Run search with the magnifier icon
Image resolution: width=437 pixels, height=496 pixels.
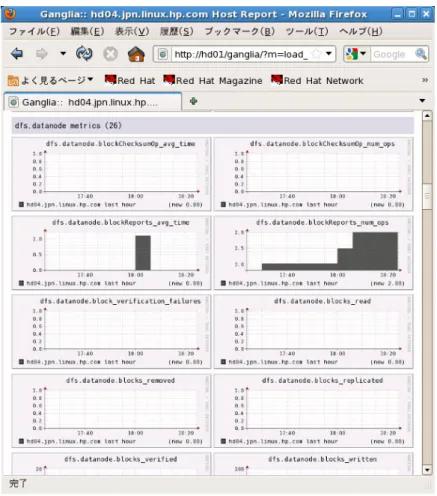pyautogui.click(x=421, y=54)
